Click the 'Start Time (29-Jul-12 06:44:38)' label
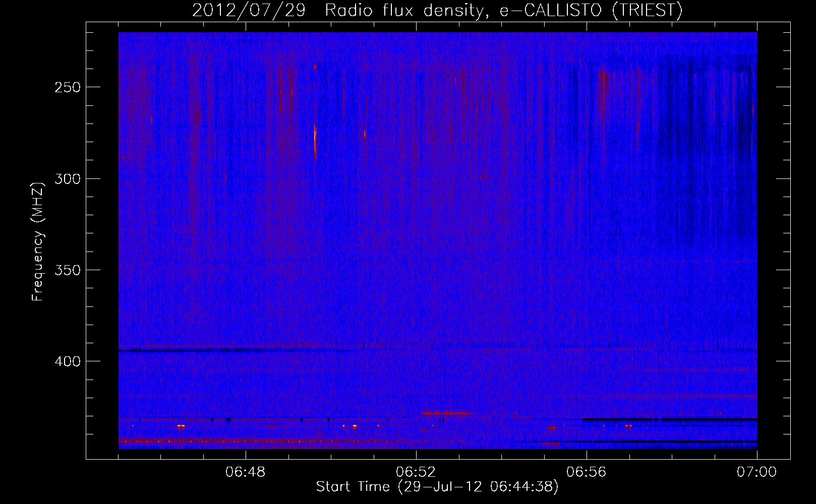This screenshot has height=504, width=816. (x=437, y=487)
